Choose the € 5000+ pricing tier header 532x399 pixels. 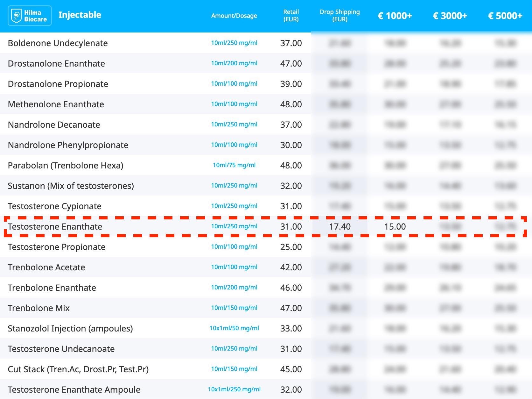505,16
